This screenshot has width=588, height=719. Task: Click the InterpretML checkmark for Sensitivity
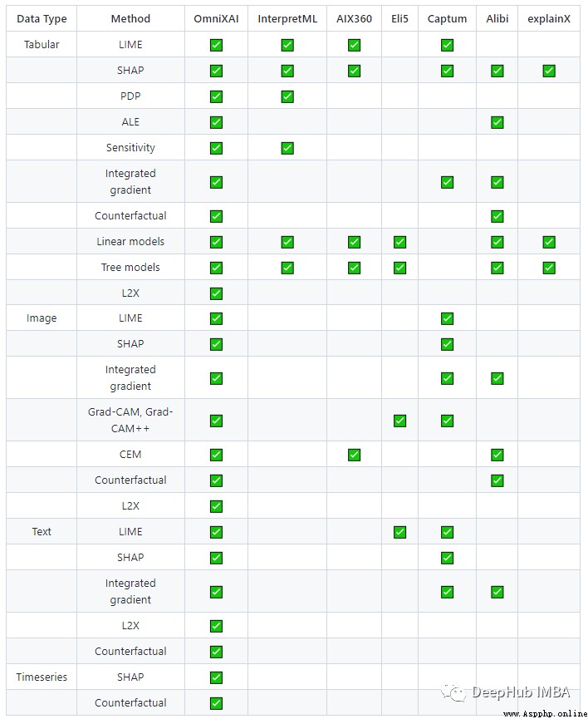(x=287, y=148)
